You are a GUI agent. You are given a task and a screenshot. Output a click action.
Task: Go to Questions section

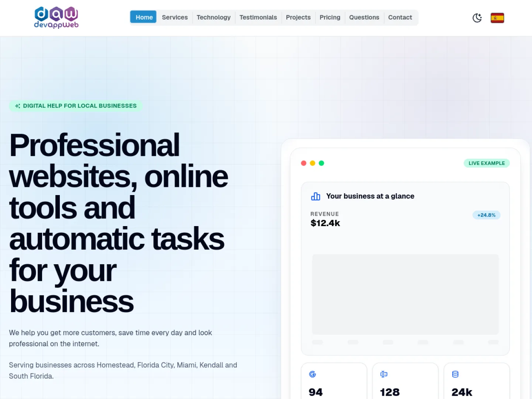tap(364, 17)
